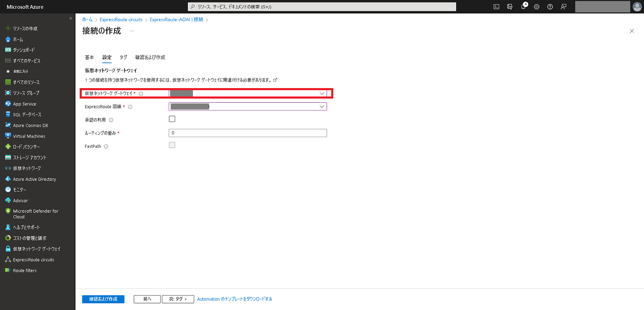Switch to the タグ tab

123,57
